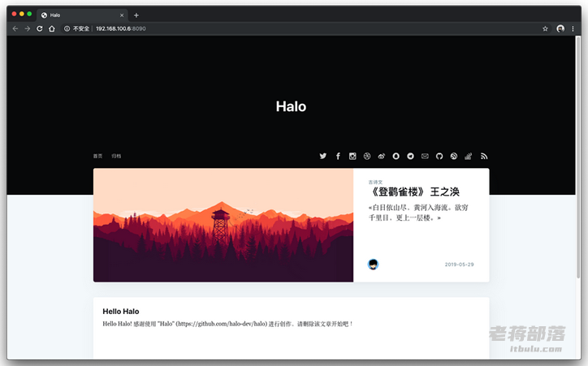This screenshot has height=366, width=588.
Task: Open the browser home page icon
Action: click(52, 28)
